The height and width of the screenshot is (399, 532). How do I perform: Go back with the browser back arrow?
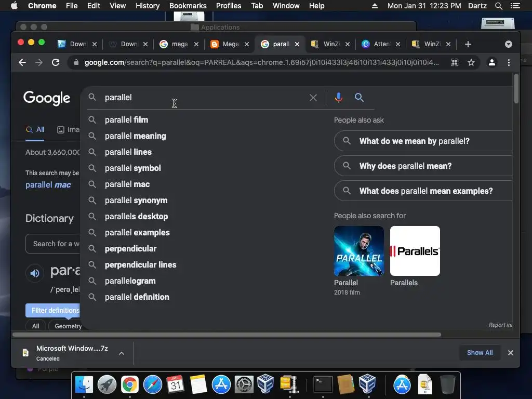click(x=22, y=62)
